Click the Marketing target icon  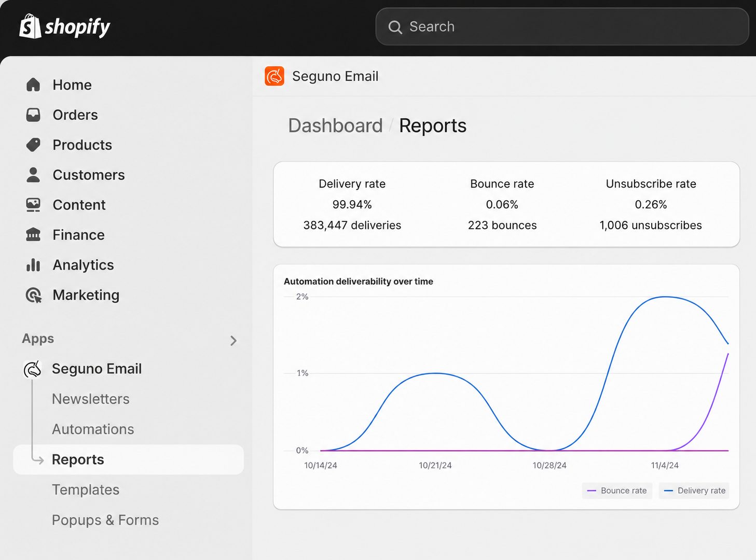pyautogui.click(x=33, y=295)
